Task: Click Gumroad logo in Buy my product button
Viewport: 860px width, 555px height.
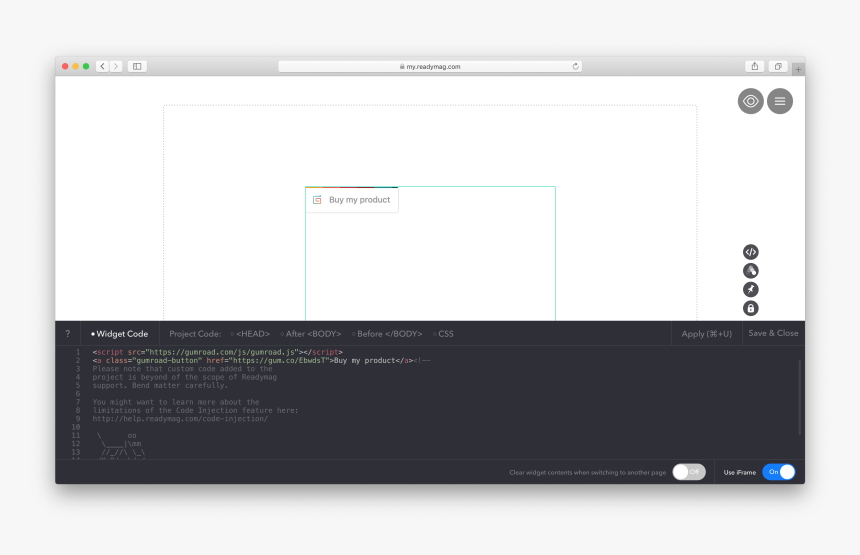Action: click(317, 200)
